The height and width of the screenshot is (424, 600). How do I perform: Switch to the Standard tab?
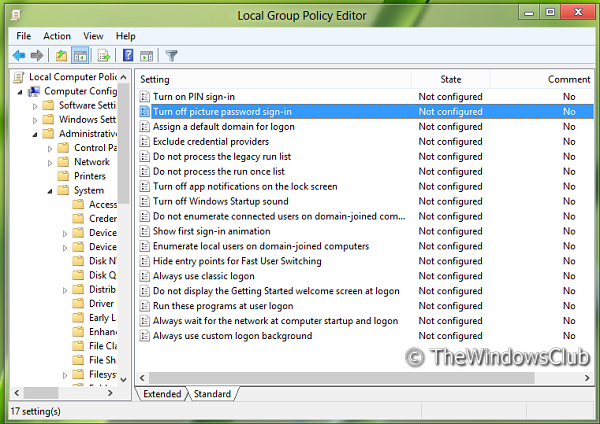212,394
